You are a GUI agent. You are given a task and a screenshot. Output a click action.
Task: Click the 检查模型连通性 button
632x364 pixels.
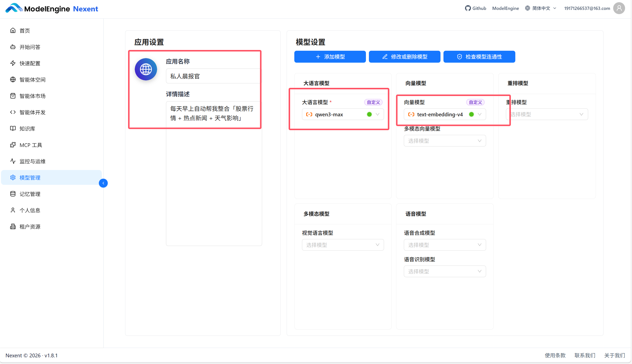pyautogui.click(x=479, y=57)
